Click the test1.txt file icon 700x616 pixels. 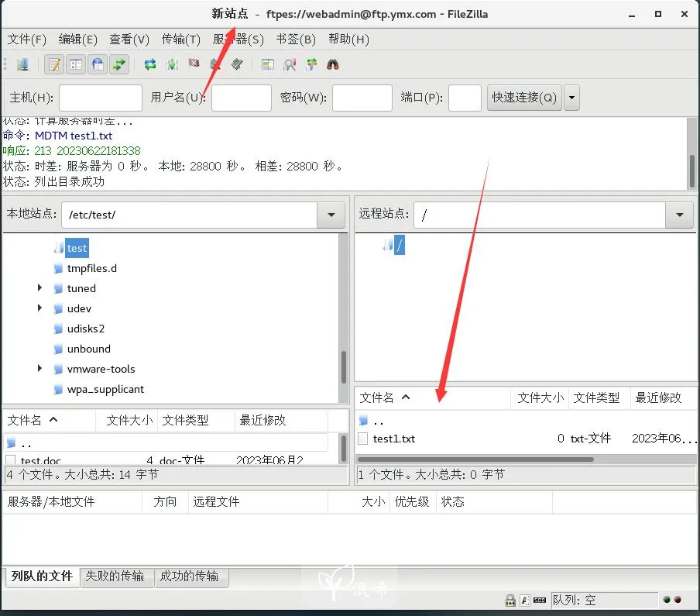[363, 439]
